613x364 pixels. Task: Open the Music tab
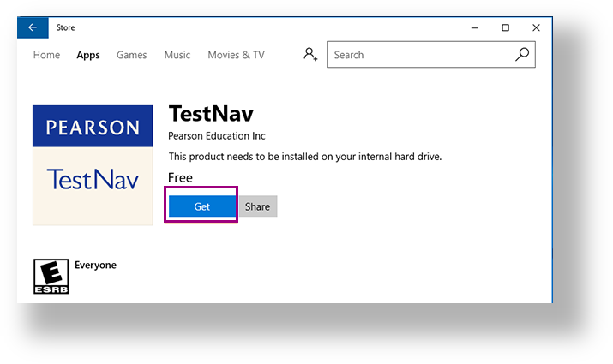(x=177, y=55)
